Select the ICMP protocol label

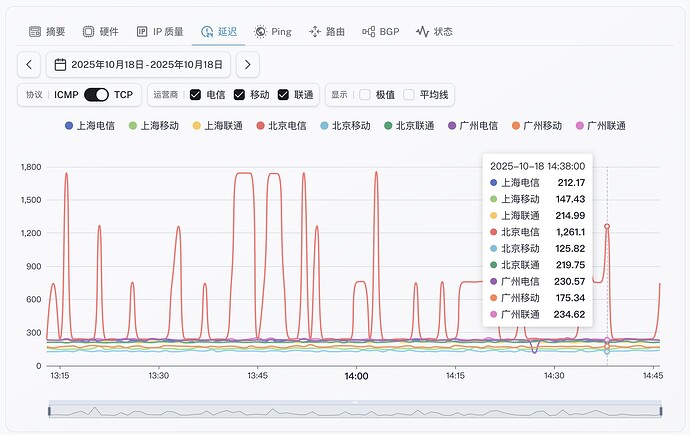(66, 95)
